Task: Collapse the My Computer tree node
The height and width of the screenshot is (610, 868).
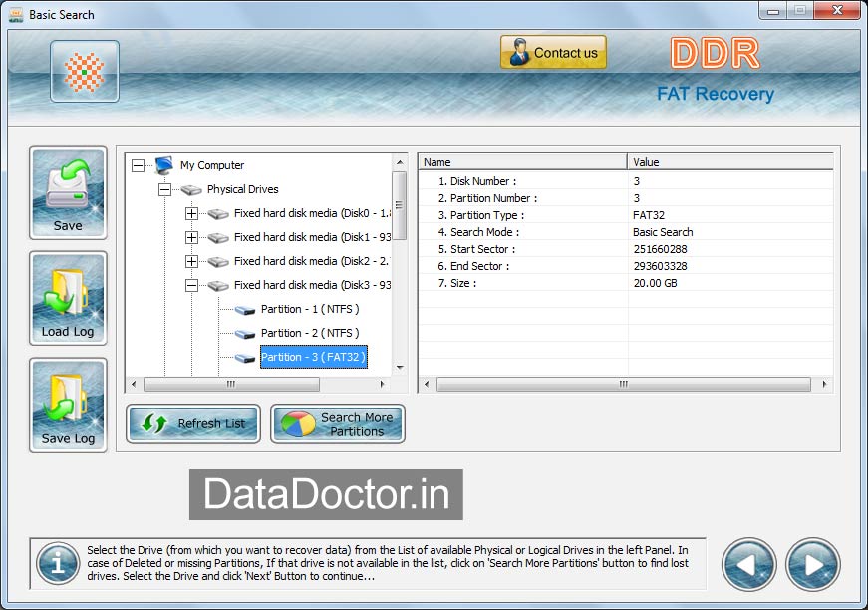Action: pos(138,165)
